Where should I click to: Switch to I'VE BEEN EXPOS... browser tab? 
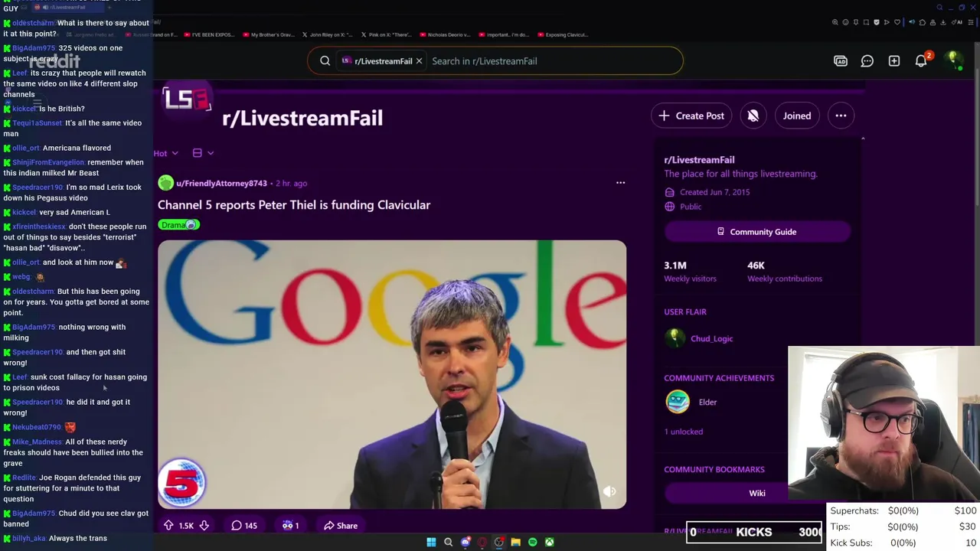coord(209,34)
